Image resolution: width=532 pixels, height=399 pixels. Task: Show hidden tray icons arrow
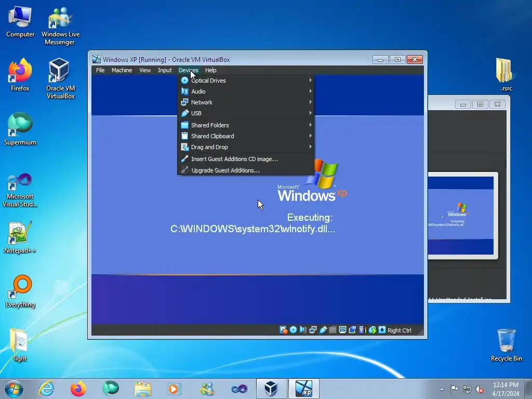(x=442, y=389)
